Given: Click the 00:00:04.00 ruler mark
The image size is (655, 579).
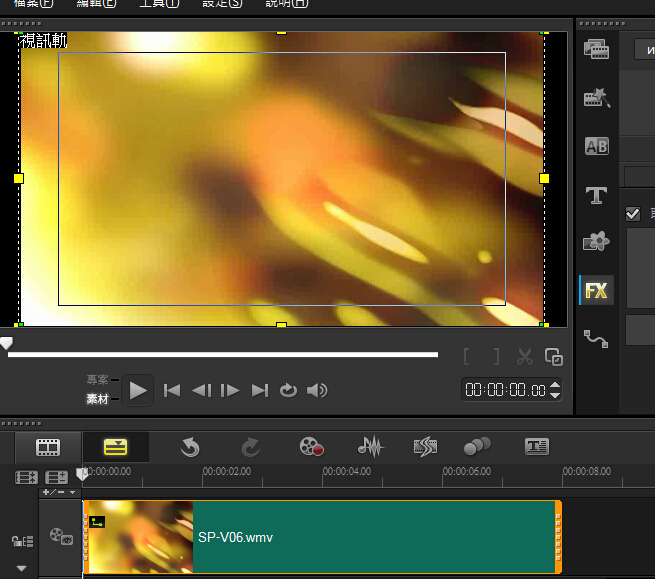Looking at the screenshot, I should (347, 471).
